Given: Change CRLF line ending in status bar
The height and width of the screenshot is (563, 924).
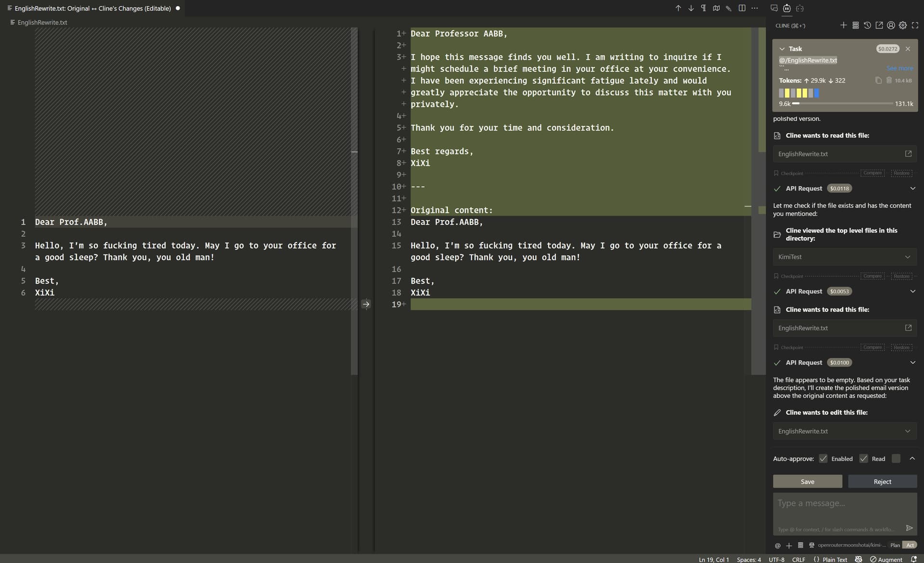Looking at the screenshot, I should pyautogui.click(x=798, y=559).
